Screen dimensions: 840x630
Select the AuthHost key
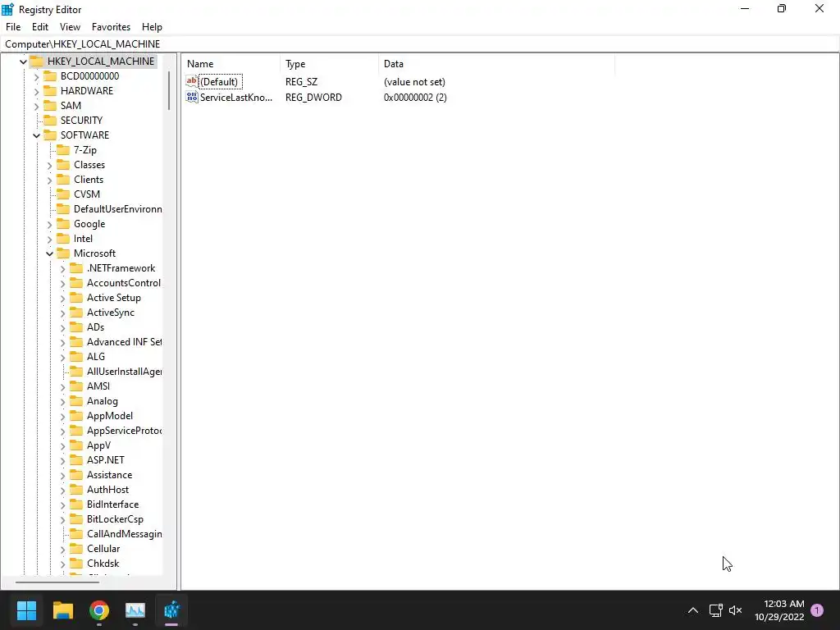pos(107,490)
